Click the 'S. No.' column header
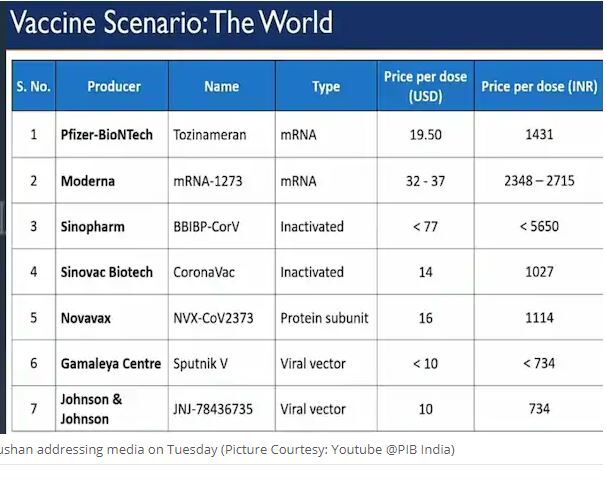The width and height of the screenshot is (606, 479). [x=33, y=87]
